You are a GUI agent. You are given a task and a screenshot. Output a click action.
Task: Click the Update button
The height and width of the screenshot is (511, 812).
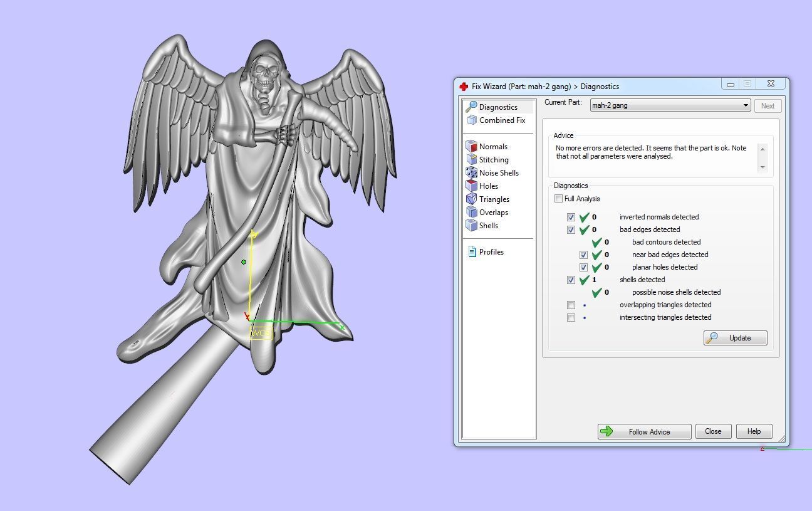tap(735, 338)
